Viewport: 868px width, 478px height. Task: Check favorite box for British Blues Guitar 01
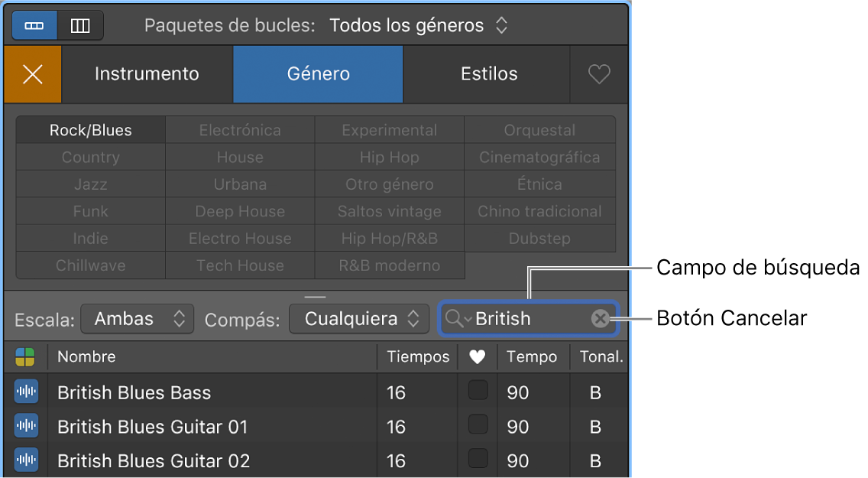coord(478,424)
